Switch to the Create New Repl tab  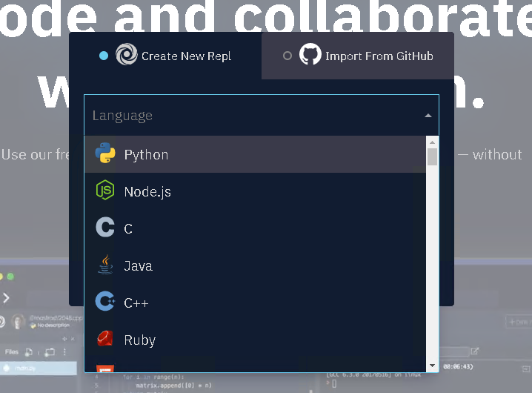(165, 56)
